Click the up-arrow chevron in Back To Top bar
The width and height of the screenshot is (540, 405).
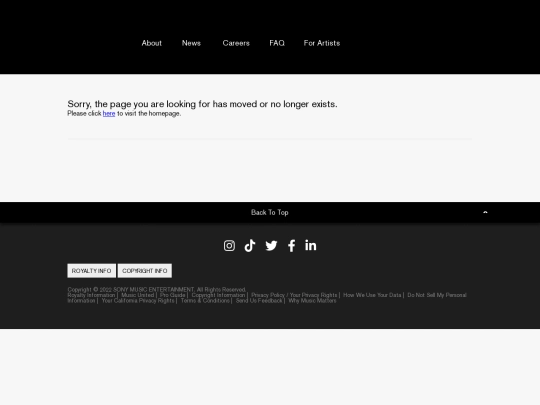pyautogui.click(x=485, y=212)
